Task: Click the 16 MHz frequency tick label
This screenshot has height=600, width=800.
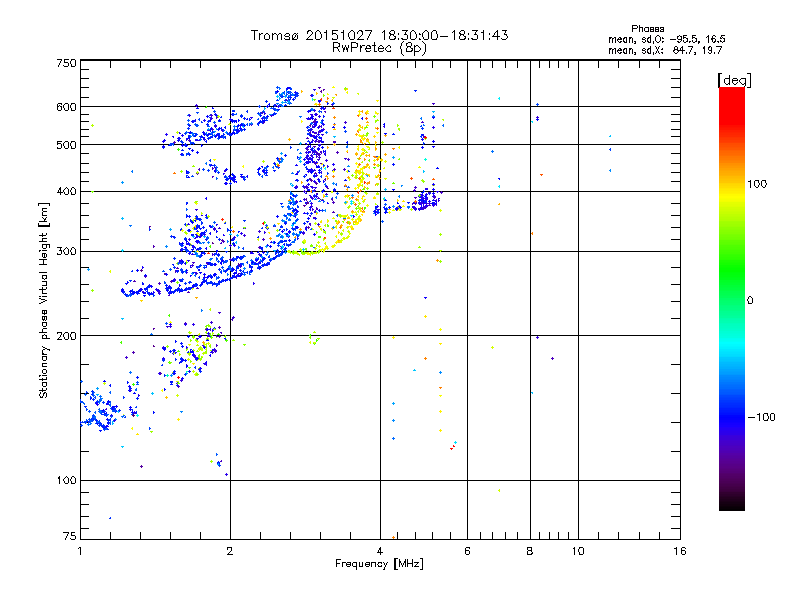Action: 680,551
